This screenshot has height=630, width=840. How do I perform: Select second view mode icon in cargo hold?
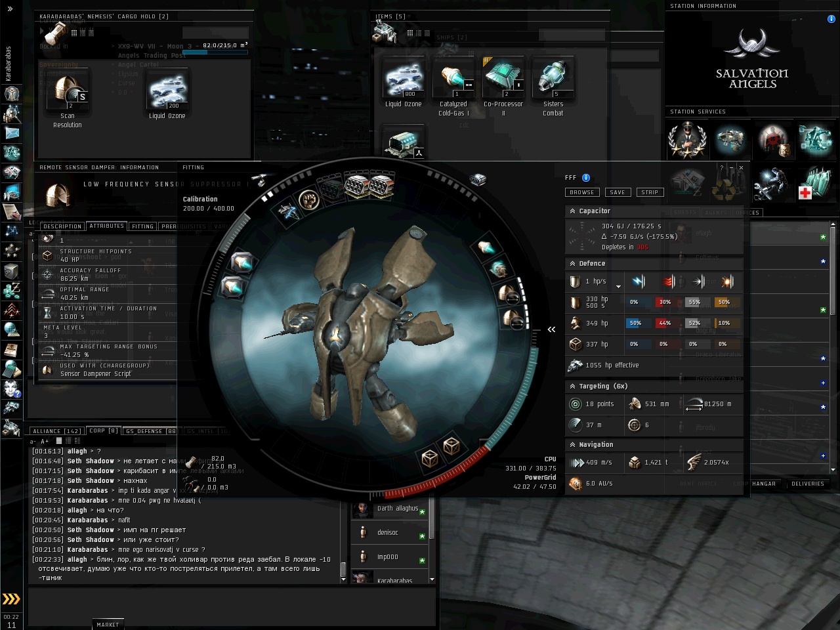pos(83,32)
